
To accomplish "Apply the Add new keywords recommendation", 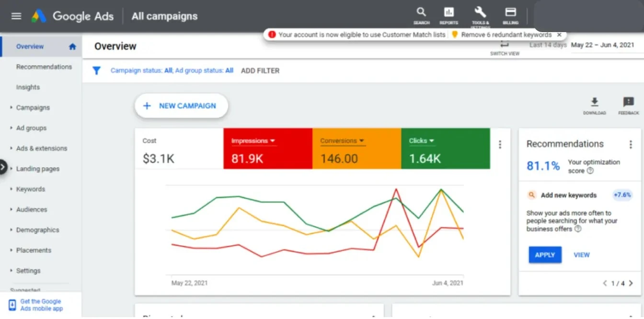I will tap(545, 255).
